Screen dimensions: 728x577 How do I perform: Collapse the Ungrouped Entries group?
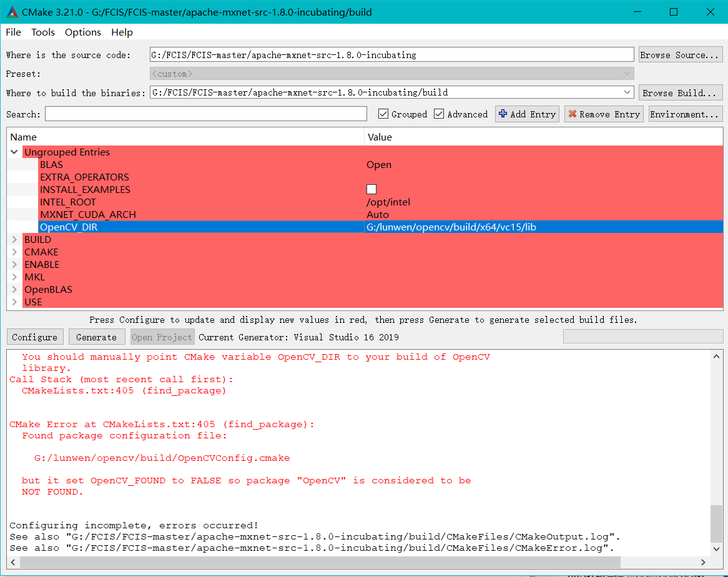click(14, 152)
